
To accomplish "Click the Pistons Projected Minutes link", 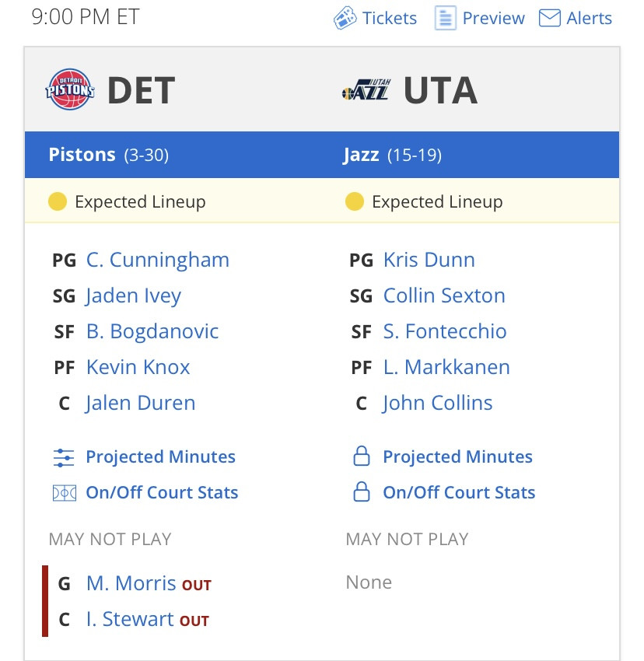I will [x=161, y=457].
